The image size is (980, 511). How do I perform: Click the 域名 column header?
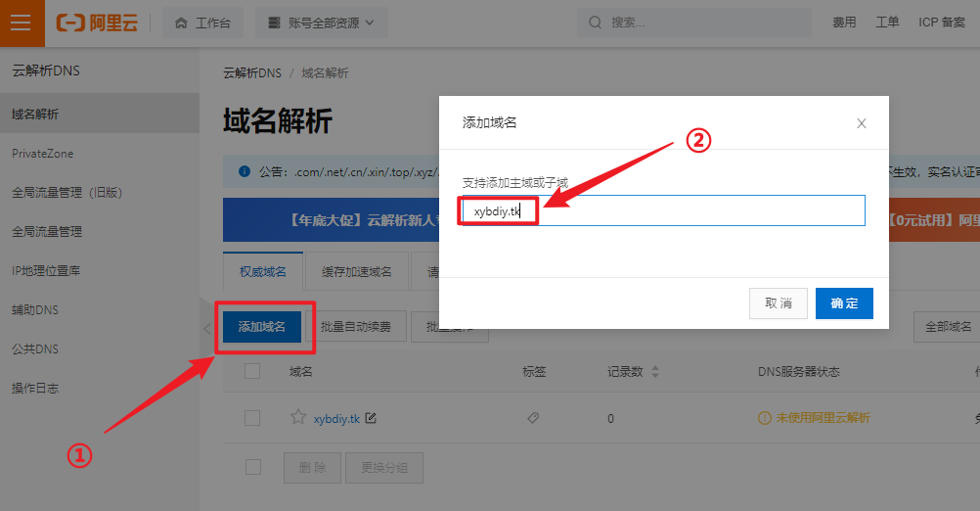click(x=300, y=372)
